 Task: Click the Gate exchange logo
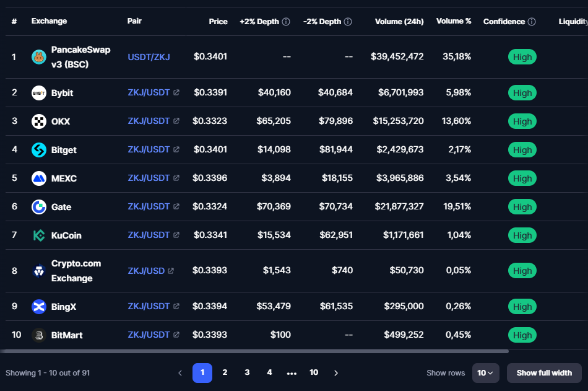[39, 207]
